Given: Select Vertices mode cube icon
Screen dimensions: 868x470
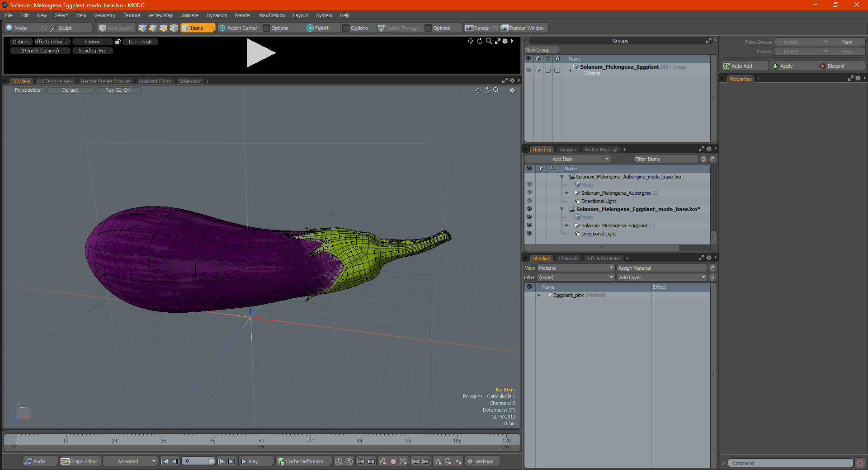Looking at the screenshot, I should tap(142, 28).
